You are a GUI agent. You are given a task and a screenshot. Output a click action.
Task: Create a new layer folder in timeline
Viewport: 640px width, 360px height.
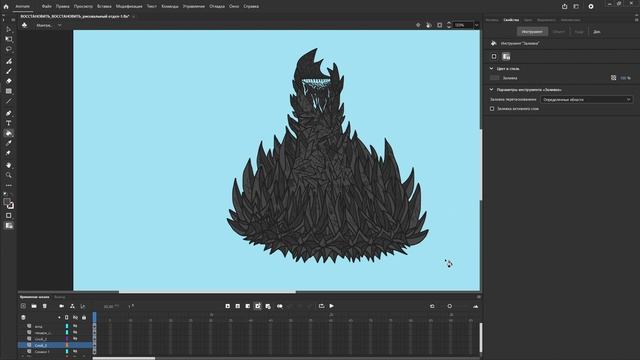[34, 306]
